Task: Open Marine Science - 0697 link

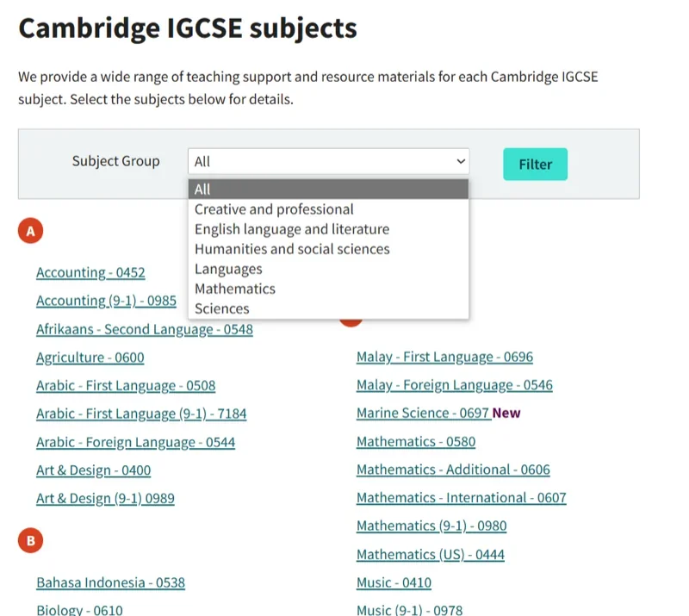Action: point(423,413)
